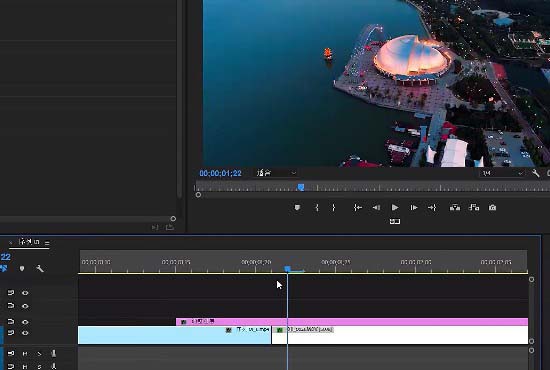Open the zoom level dropdown beside the timecode
550x370 pixels.
[276, 173]
